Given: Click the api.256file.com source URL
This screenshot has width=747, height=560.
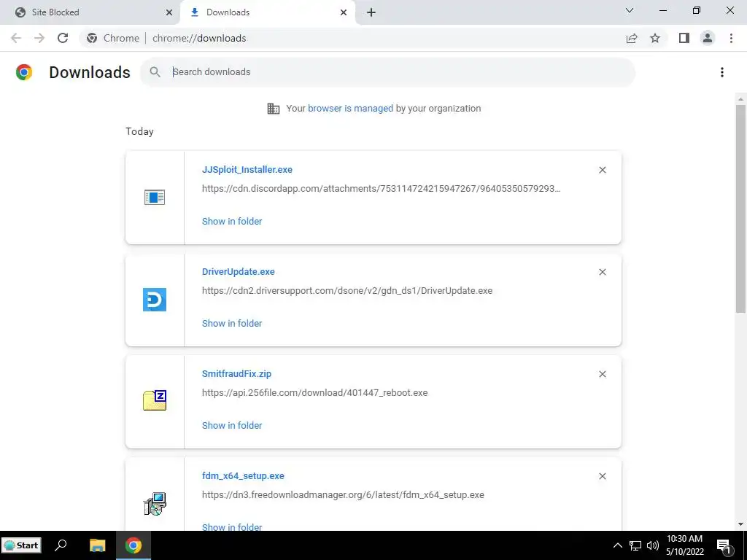Looking at the screenshot, I should [315, 393].
